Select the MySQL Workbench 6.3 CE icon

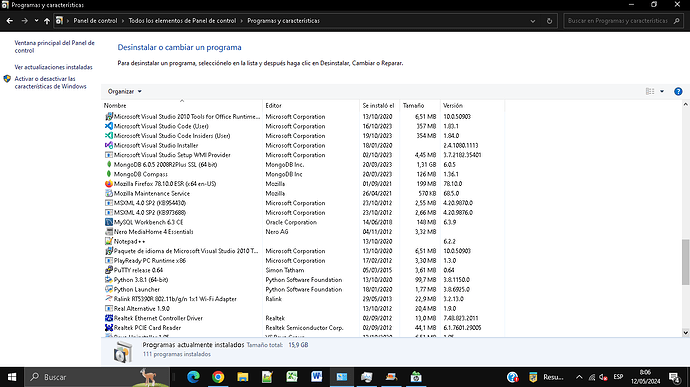pos(109,222)
